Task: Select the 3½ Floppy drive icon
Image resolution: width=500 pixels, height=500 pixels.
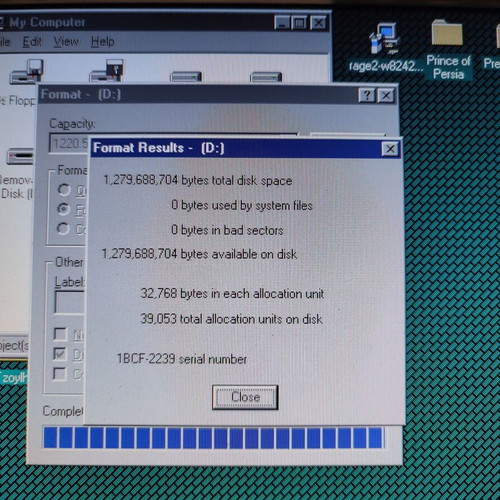Action: [27, 71]
